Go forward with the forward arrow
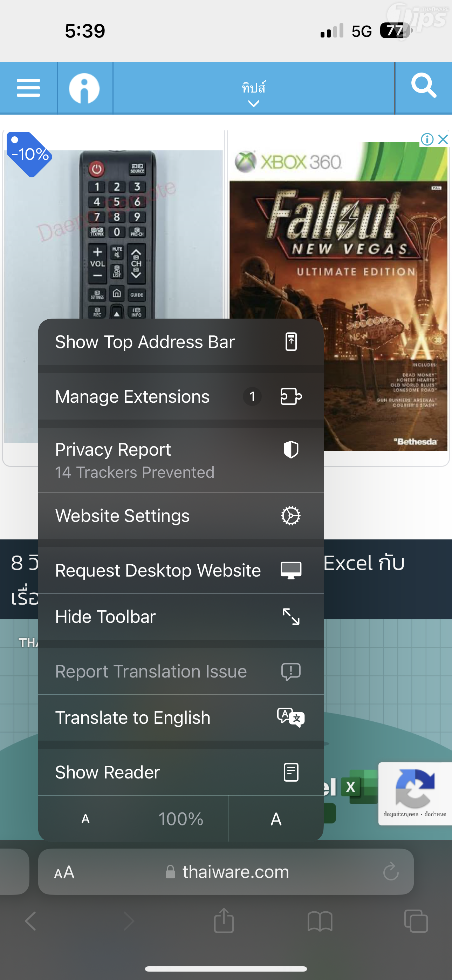Viewport: 452px width, 980px height. (x=129, y=921)
